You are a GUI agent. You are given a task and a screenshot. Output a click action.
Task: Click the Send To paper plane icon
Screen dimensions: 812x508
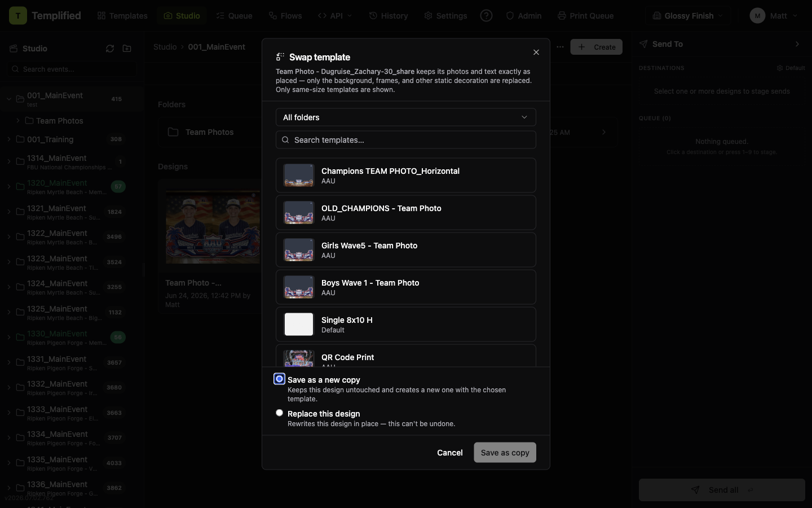[x=643, y=44]
